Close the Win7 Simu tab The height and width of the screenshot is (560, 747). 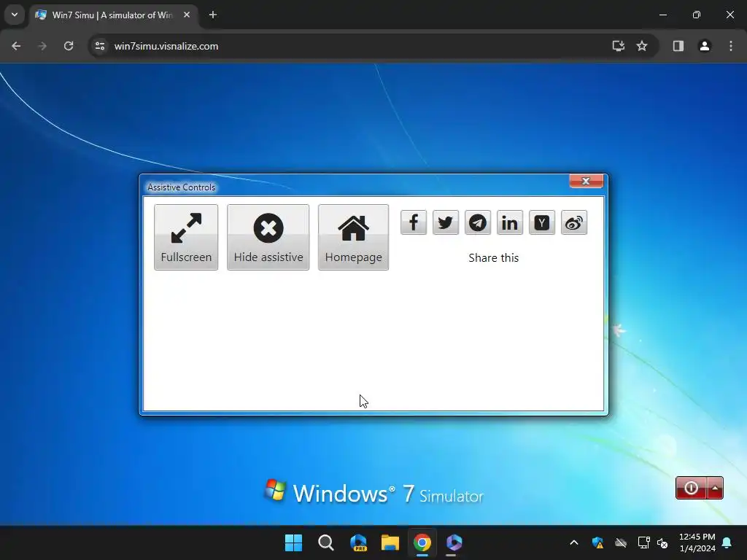pos(187,15)
